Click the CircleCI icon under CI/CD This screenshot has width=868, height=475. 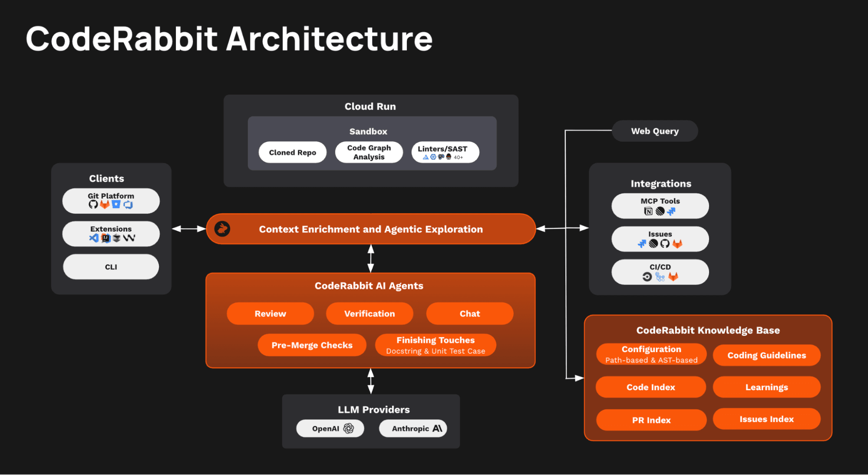tap(647, 277)
